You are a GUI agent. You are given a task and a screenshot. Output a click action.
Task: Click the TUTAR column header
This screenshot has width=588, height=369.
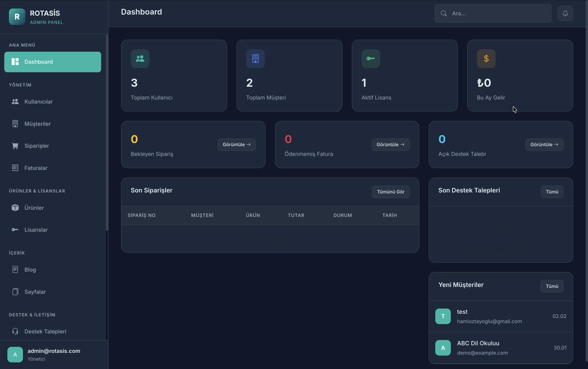(x=296, y=215)
